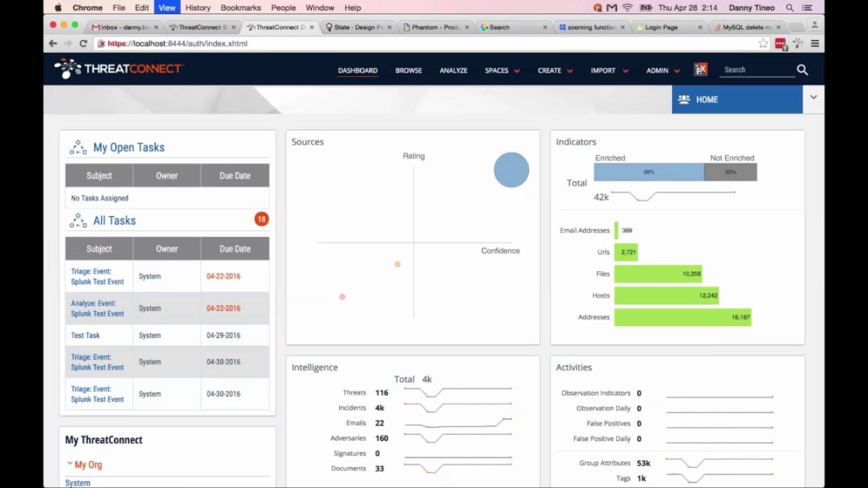This screenshot has width=868, height=488.
Task: Click the Search input field in navbar
Action: point(756,70)
